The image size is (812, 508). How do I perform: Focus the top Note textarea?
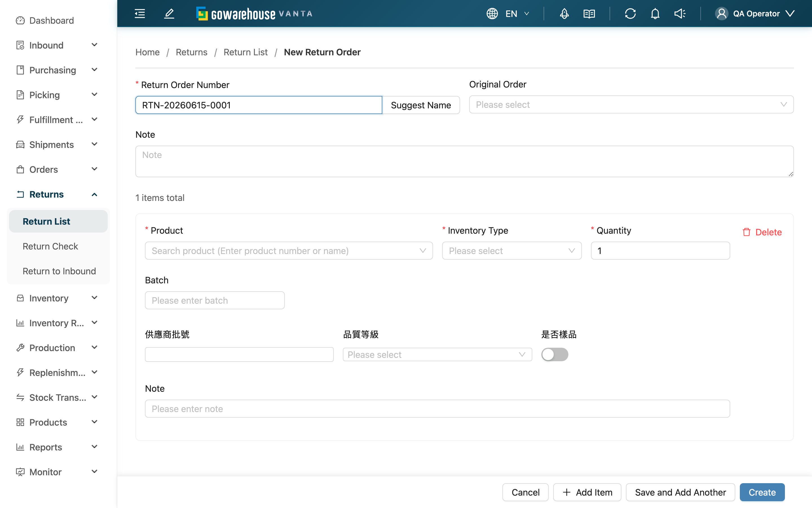tap(464, 161)
